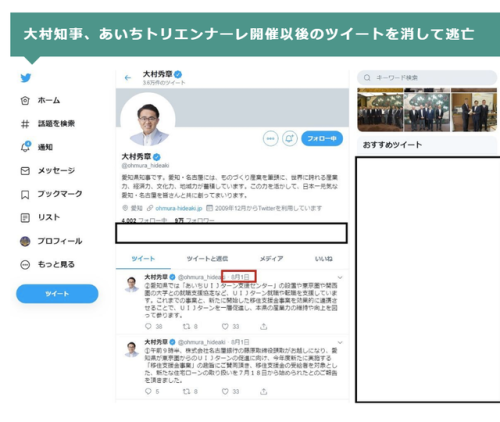500x422 pixels.
Task: Click the second tweet's 8月1日 date
Action: [240, 342]
